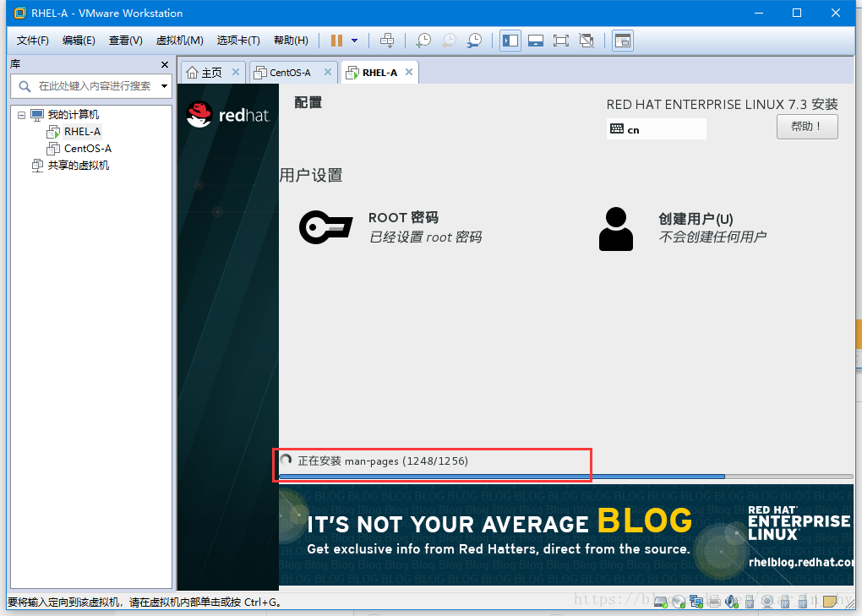Open the 帮助(H) menu
Screen dimensions: 862x616
click(291, 40)
